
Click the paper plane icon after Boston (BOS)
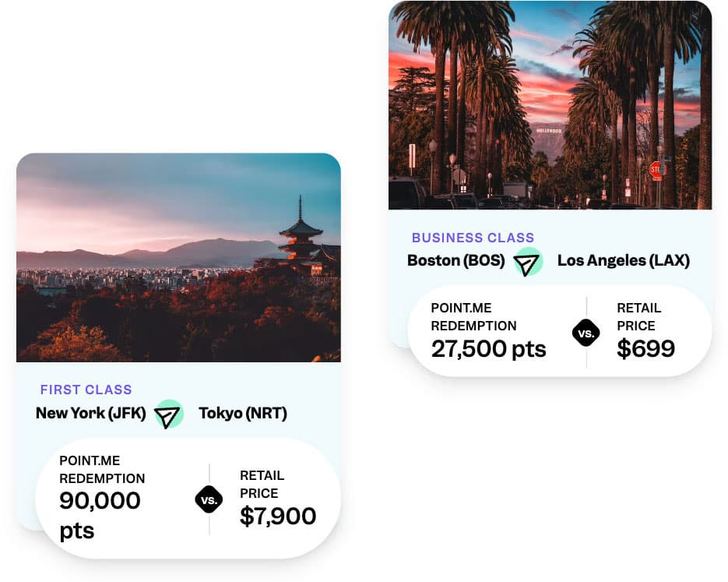(x=528, y=262)
